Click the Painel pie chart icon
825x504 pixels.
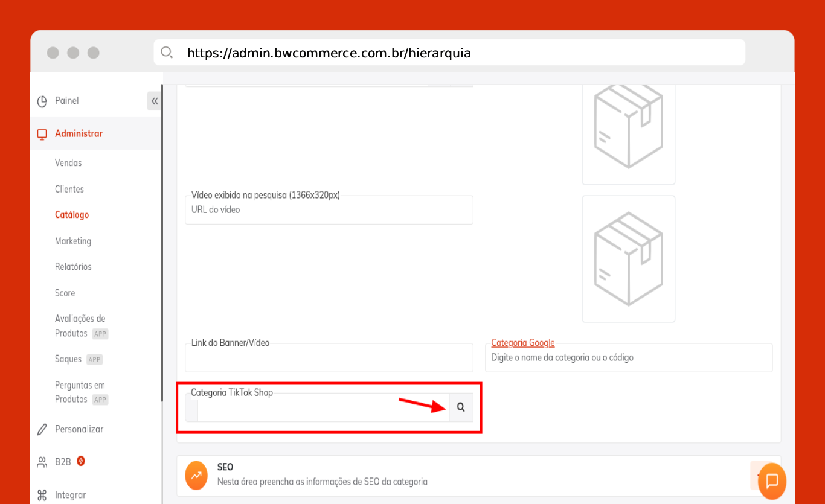pyautogui.click(x=42, y=101)
